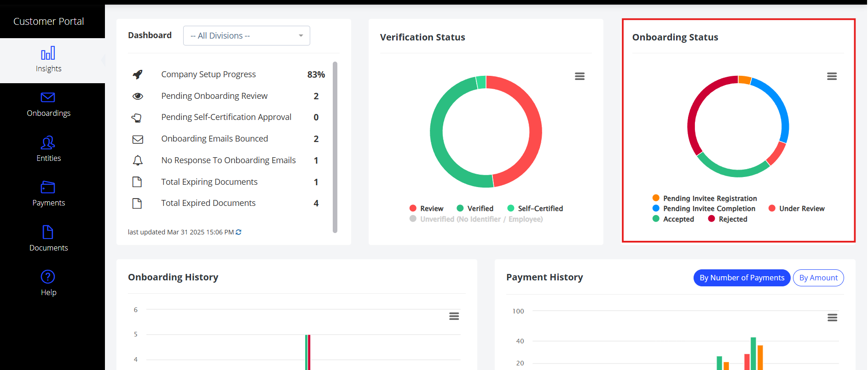The height and width of the screenshot is (370, 868).
Task: Click the Accepted green legend swatch
Action: coord(656,219)
